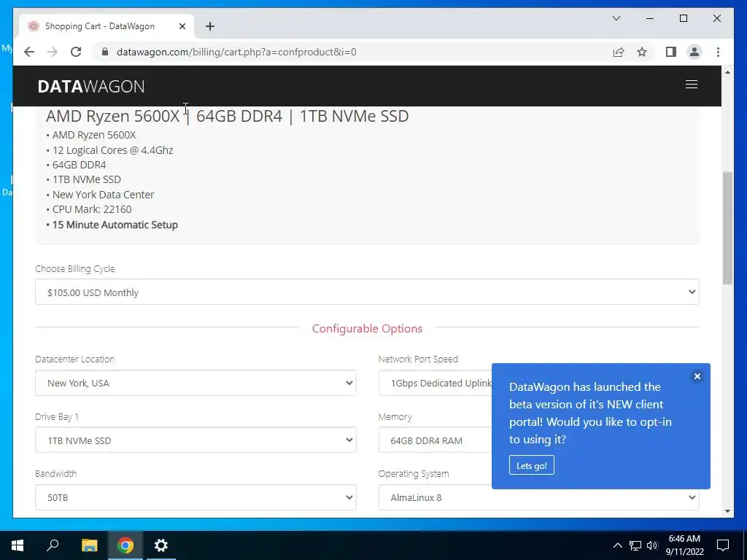Click the text New York Data Center
Viewport: 747px width, 560px height.
pyautogui.click(x=103, y=195)
